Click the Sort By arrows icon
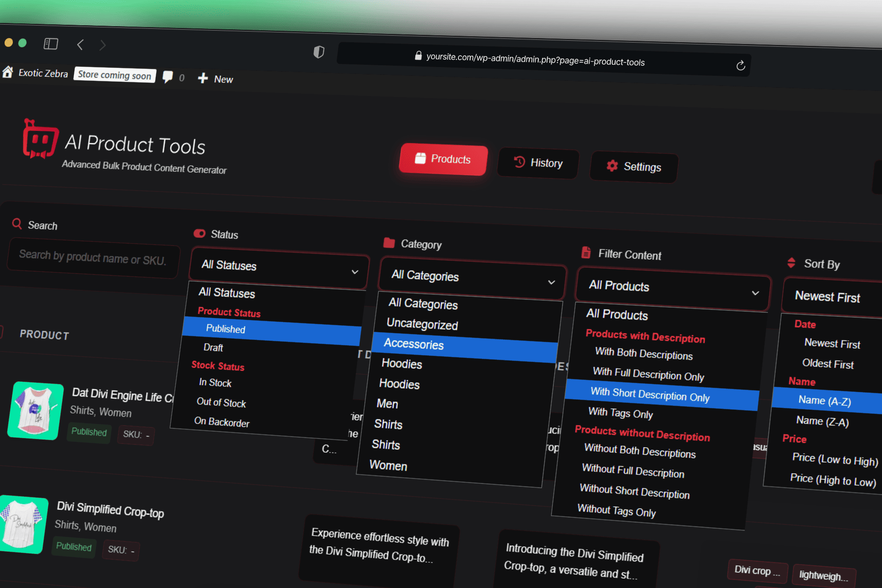The height and width of the screenshot is (588, 882). pyautogui.click(x=791, y=263)
